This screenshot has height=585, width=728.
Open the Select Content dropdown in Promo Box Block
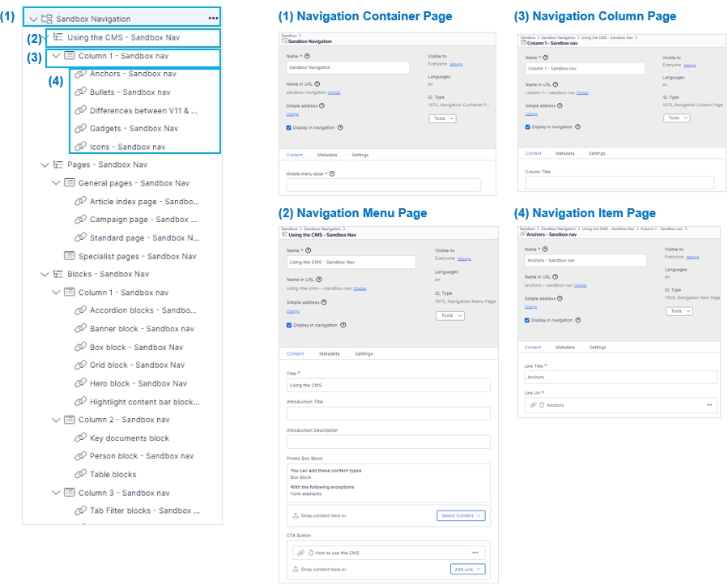[461, 515]
